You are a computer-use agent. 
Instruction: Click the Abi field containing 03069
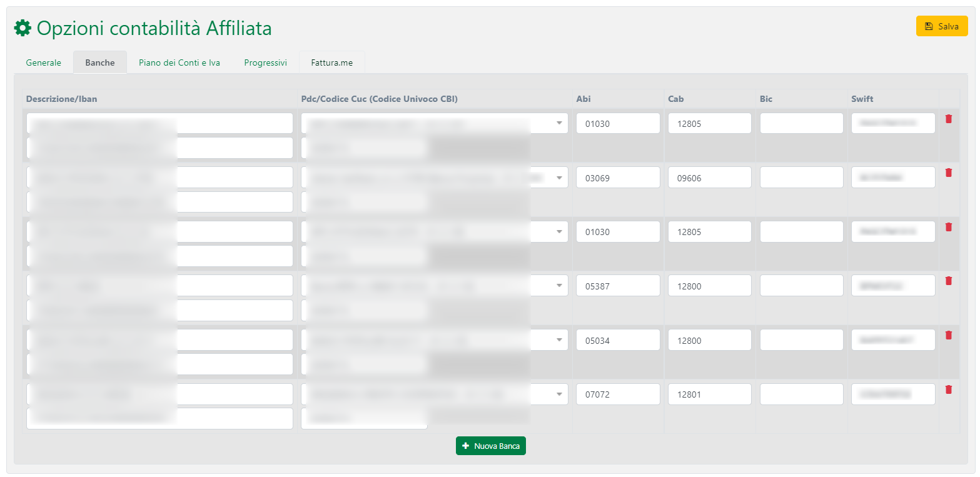[617, 178]
